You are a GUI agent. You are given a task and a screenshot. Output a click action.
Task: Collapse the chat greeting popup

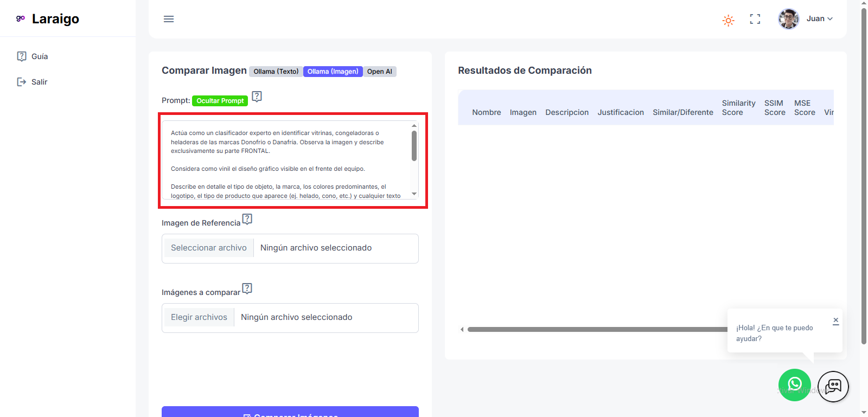click(835, 320)
